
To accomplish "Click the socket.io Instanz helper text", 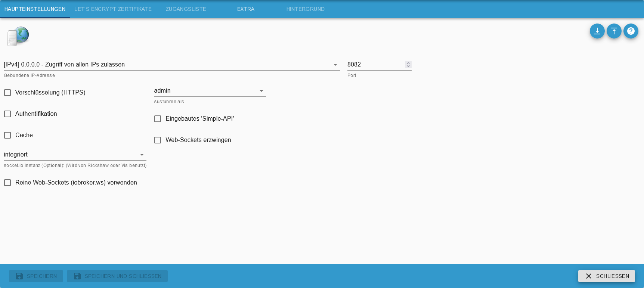I will tap(75, 165).
